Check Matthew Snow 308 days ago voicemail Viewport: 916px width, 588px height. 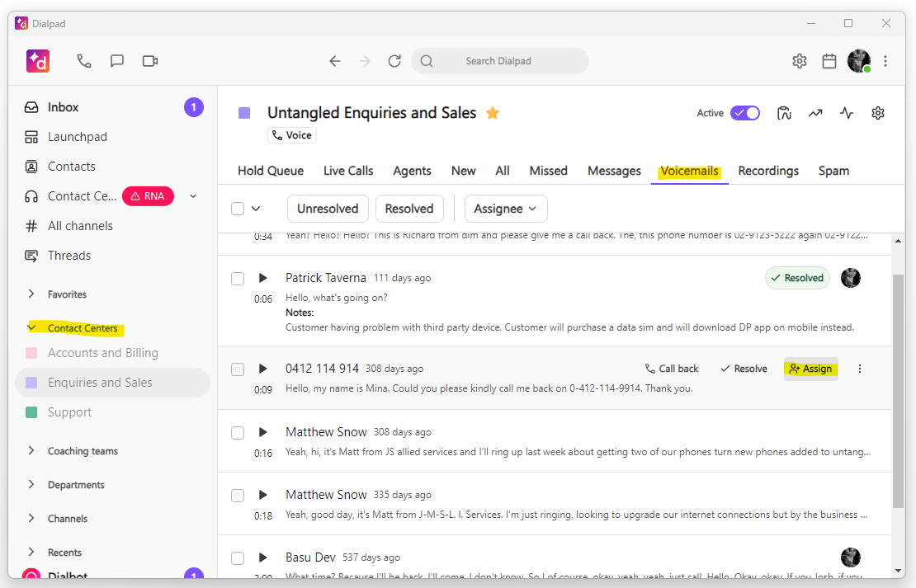pos(237,433)
